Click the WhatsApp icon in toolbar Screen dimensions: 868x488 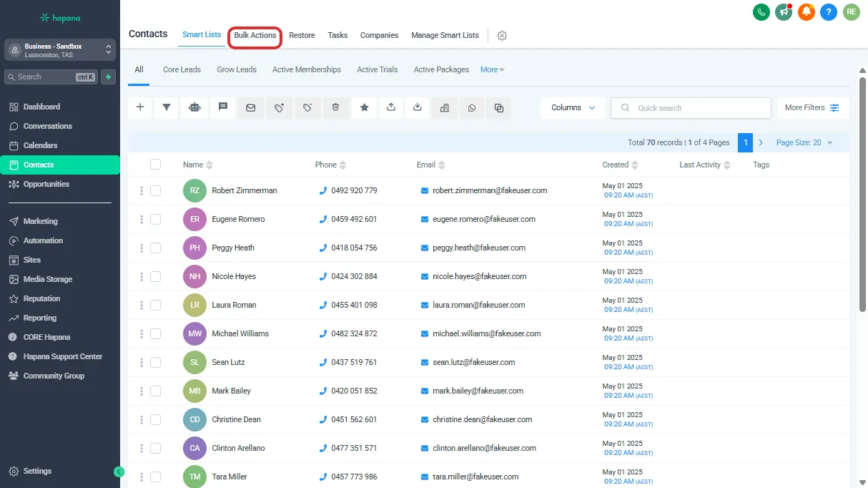(x=471, y=108)
